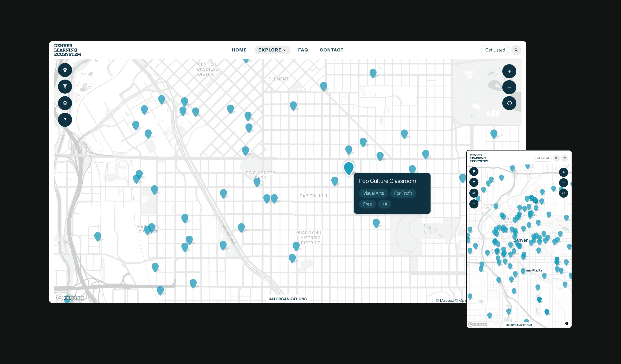Click the search icon in the mobile header
The image size is (621, 364).
[x=556, y=158]
